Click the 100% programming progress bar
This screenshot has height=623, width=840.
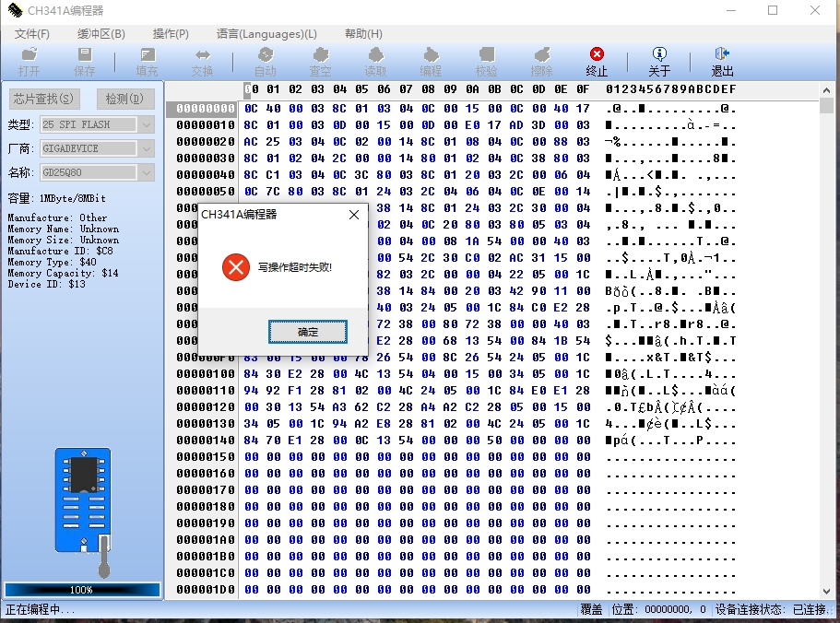(x=82, y=590)
